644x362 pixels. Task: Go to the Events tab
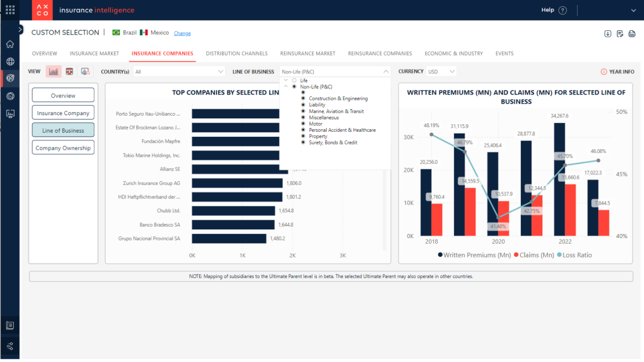tap(505, 53)
